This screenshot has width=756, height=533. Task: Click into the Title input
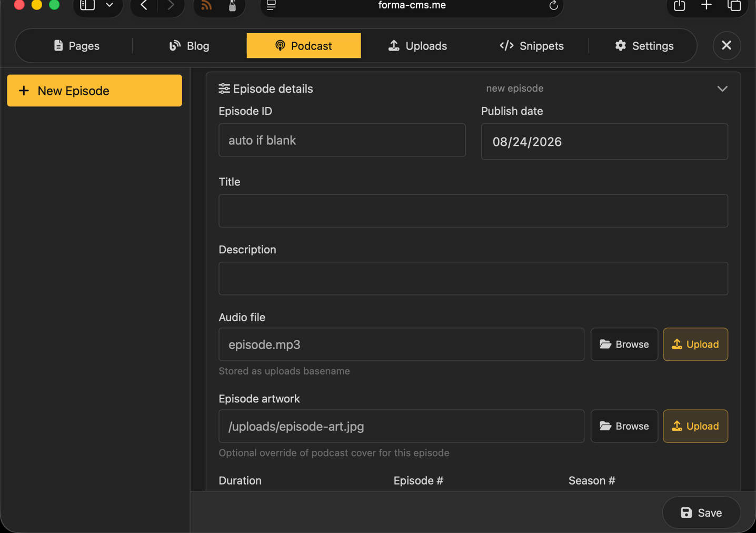click(473, 211)
